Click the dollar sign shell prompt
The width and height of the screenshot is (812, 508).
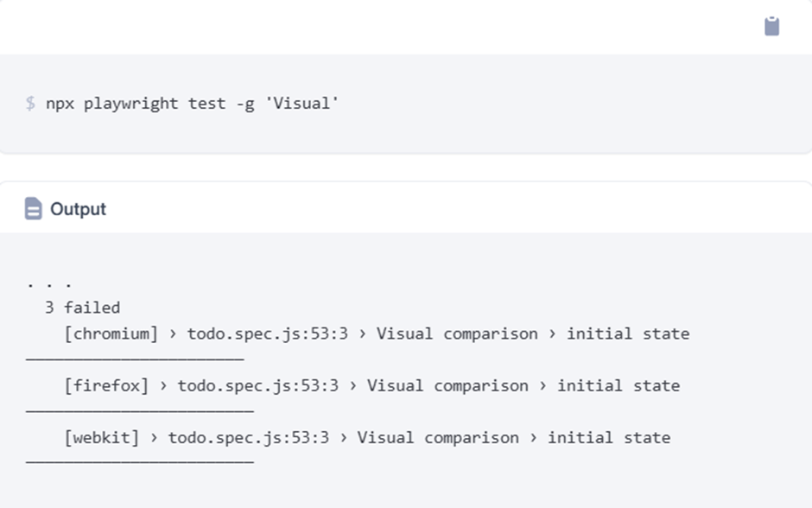30,104
